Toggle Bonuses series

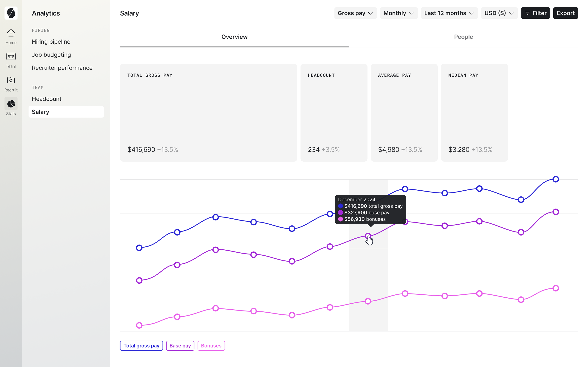click(x=211, y=346)
